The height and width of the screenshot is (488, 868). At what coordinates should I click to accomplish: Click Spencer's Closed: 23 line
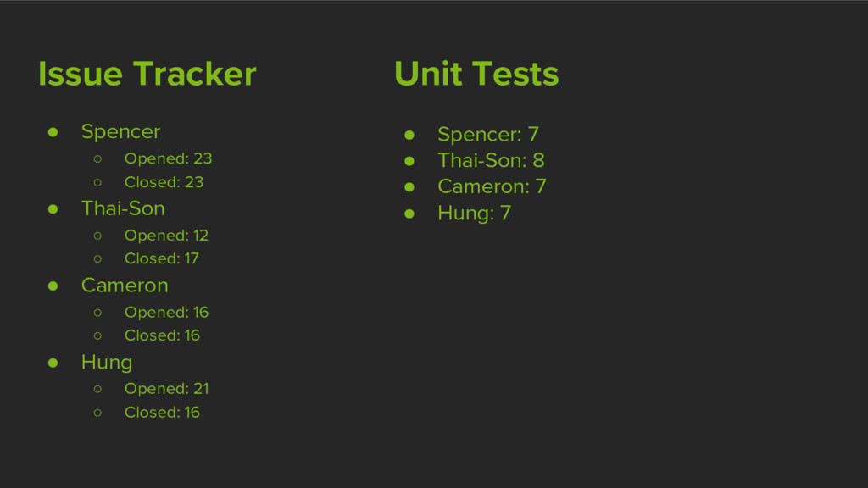(x=164, y=182)
